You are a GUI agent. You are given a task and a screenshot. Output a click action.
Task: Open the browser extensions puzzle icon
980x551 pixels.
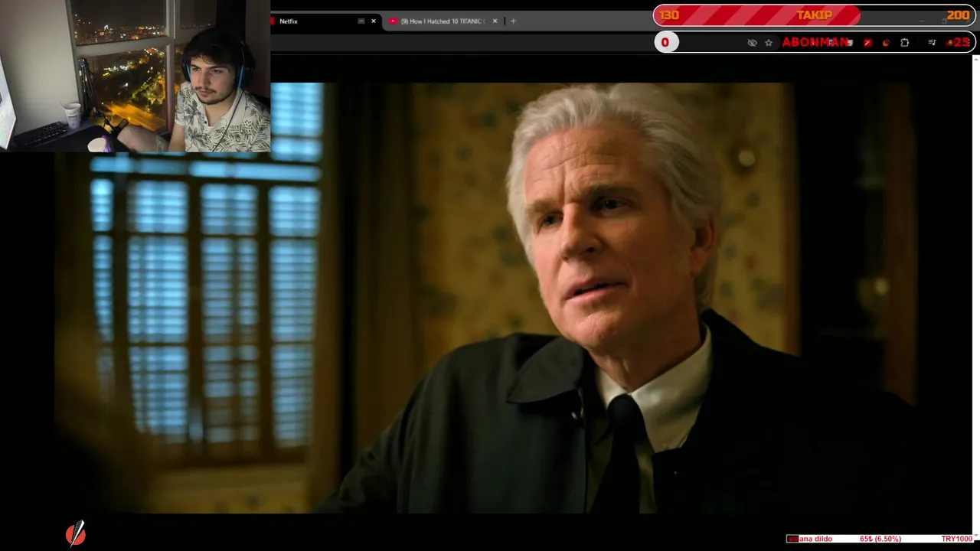[905, 43]
